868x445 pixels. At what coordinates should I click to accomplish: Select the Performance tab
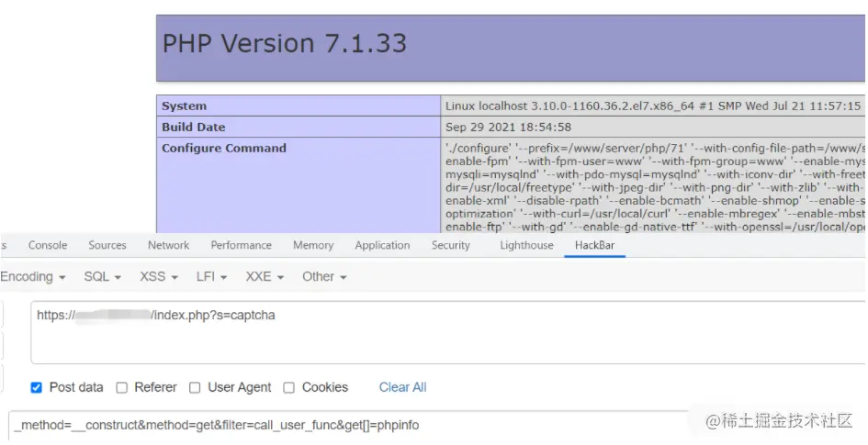241,246
